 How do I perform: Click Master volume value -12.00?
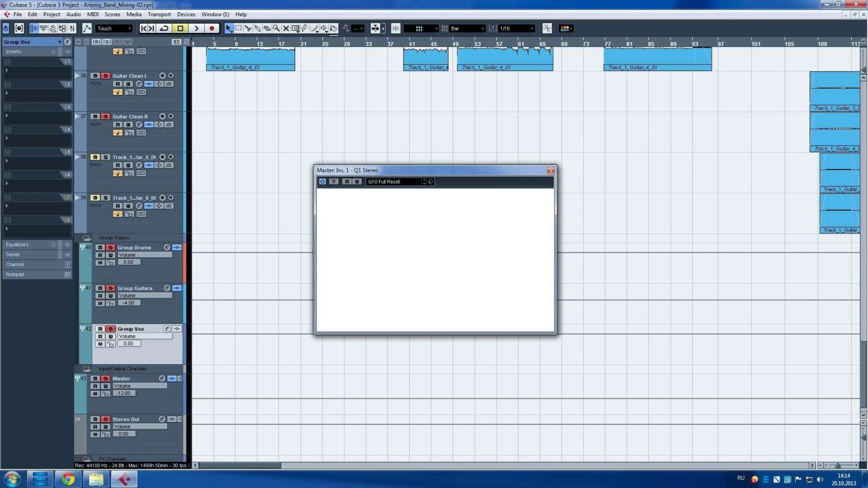tap(124, 393)
